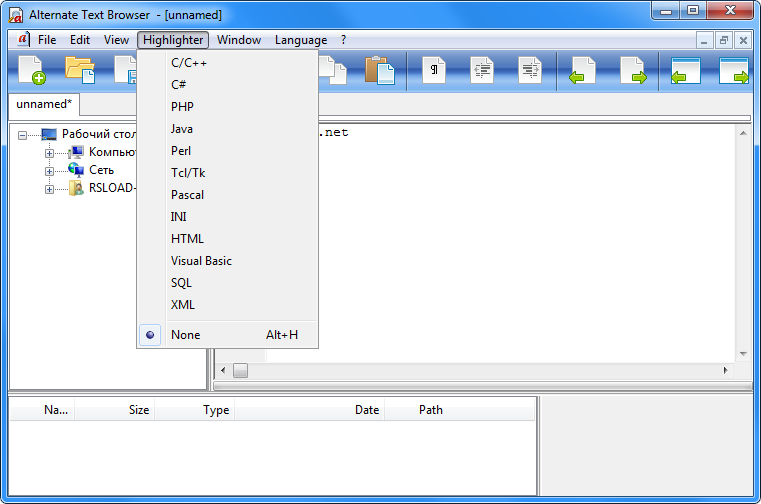Close the Highlighter menu
Screen dimensions: 761x504
point(173,40)
